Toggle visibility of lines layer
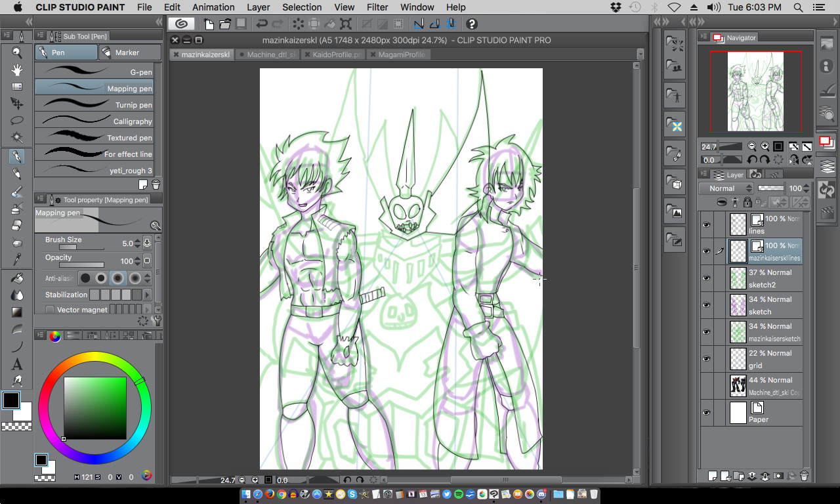 click(707, 224)
